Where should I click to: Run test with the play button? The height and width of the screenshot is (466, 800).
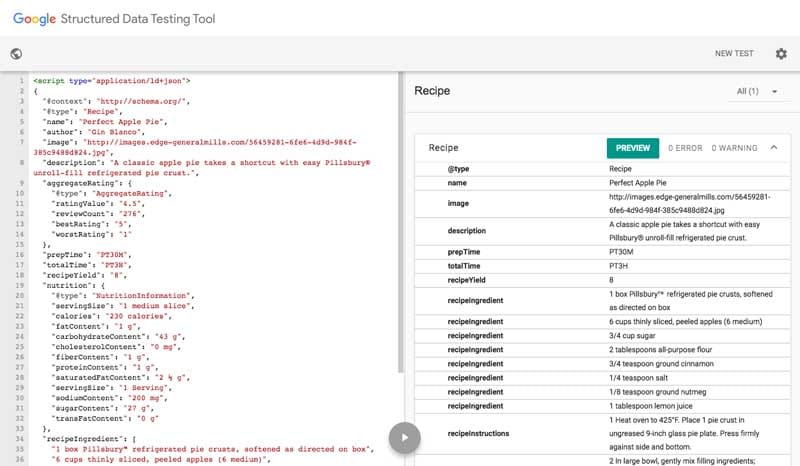coord(405,437)
